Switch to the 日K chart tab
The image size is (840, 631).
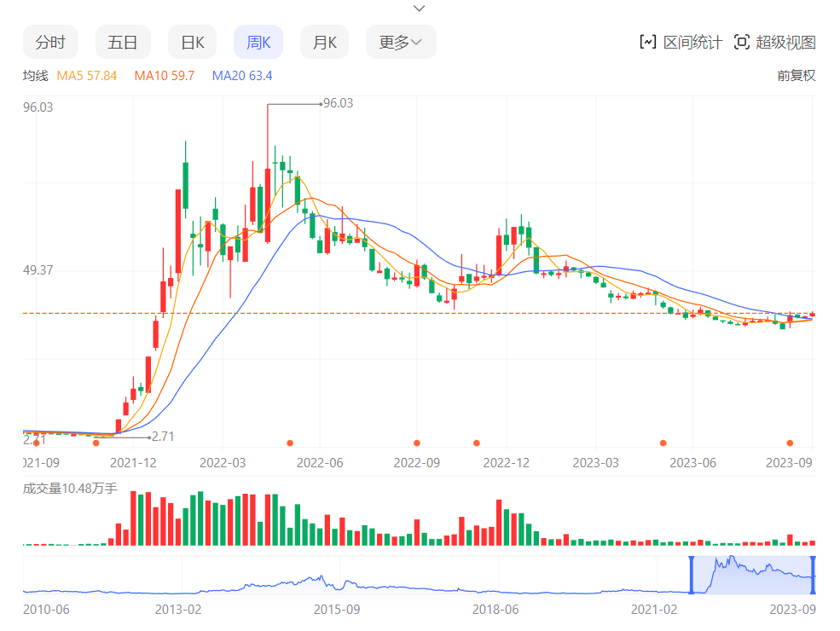click(x=193, y=42)
